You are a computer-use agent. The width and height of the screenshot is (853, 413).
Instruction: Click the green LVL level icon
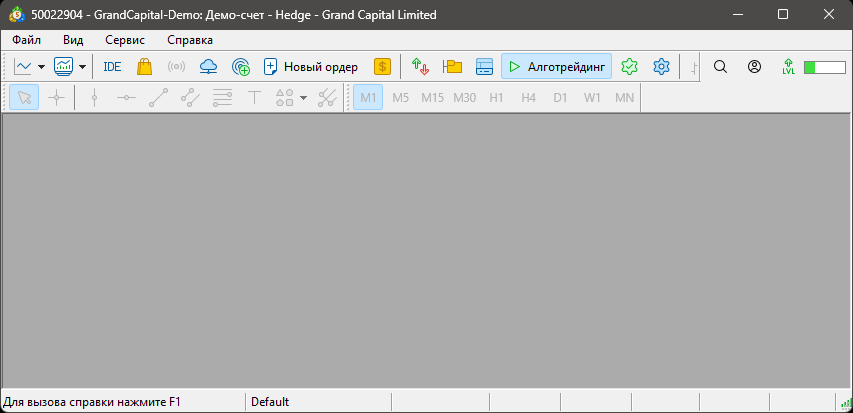tap(788, 67)
